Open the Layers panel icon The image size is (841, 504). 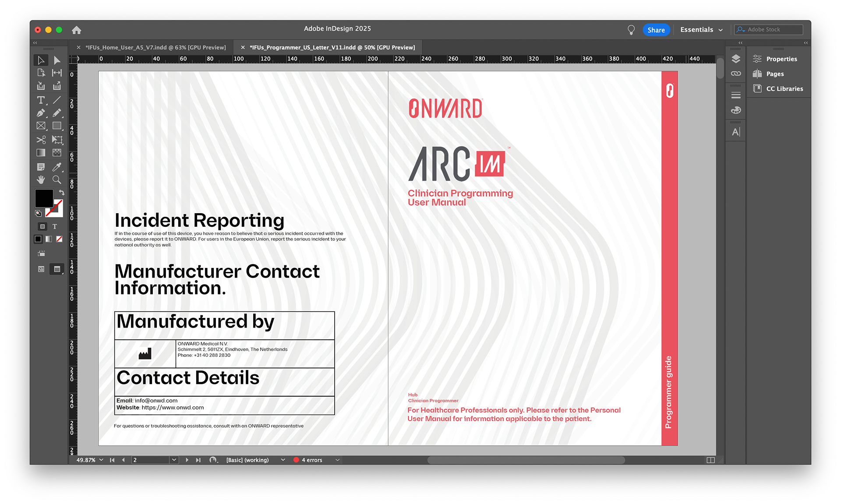pyautogui.click(x=736, y=59)
